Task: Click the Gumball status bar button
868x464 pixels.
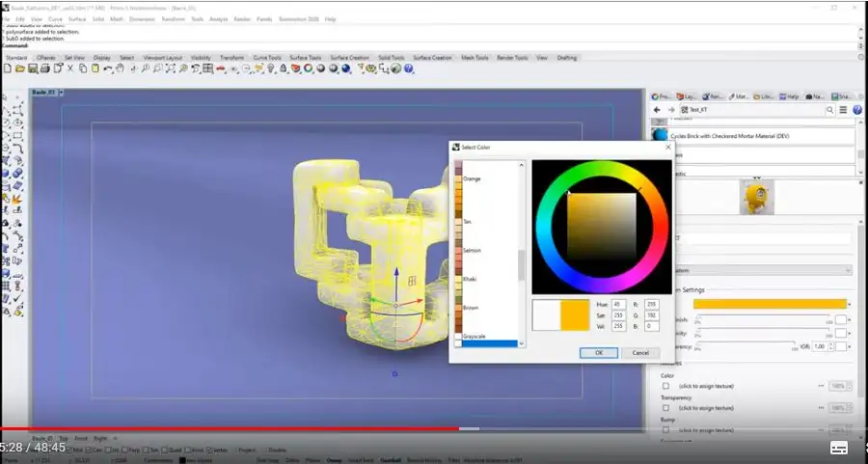Action: coord(391,460)
